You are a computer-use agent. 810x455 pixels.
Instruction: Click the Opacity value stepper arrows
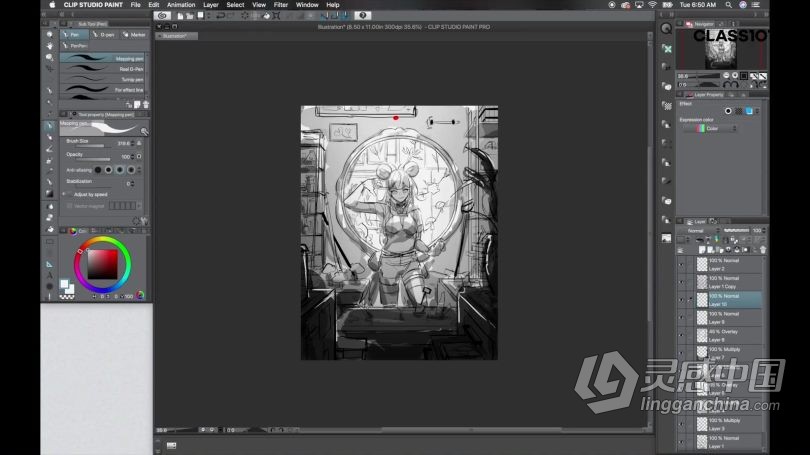[133, 156]
